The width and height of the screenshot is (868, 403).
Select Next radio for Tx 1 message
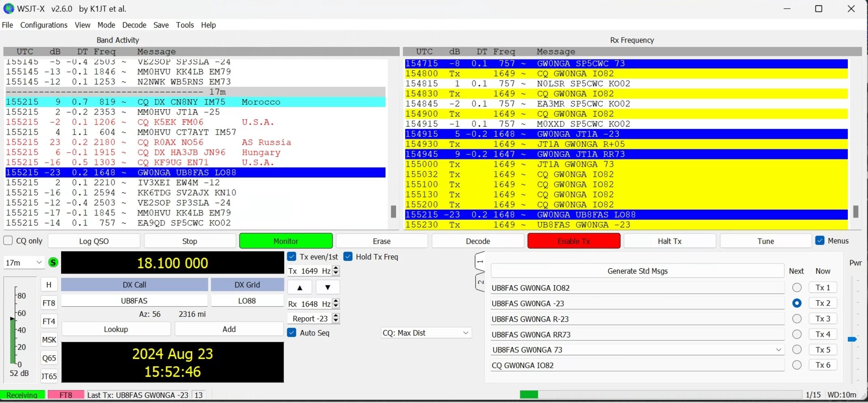(797, 287)
